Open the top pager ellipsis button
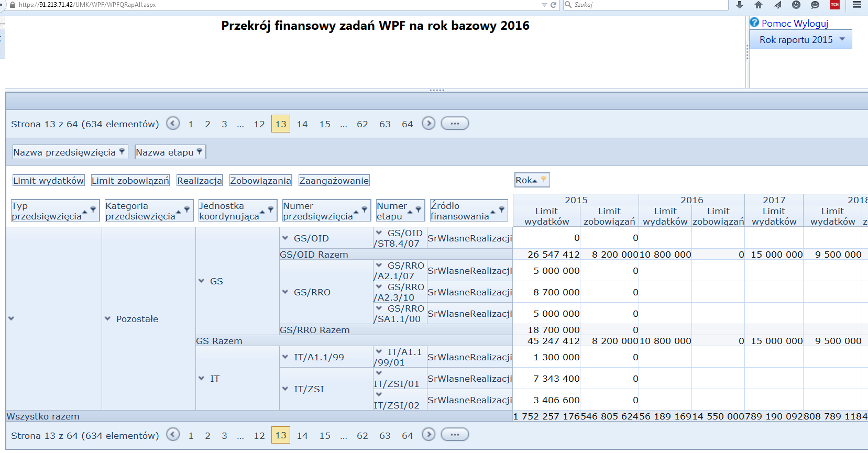The width and height of the screenshot is (868, 453). (455, 124)
